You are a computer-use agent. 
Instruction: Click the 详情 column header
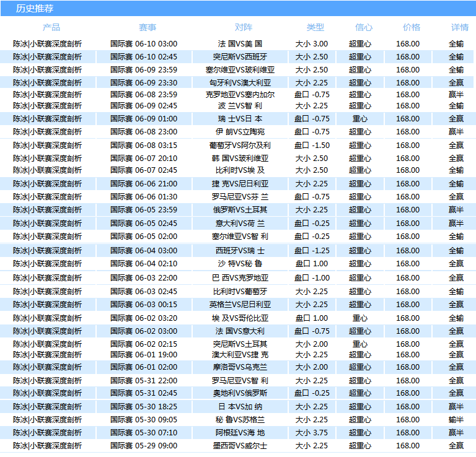click(460, 28)
